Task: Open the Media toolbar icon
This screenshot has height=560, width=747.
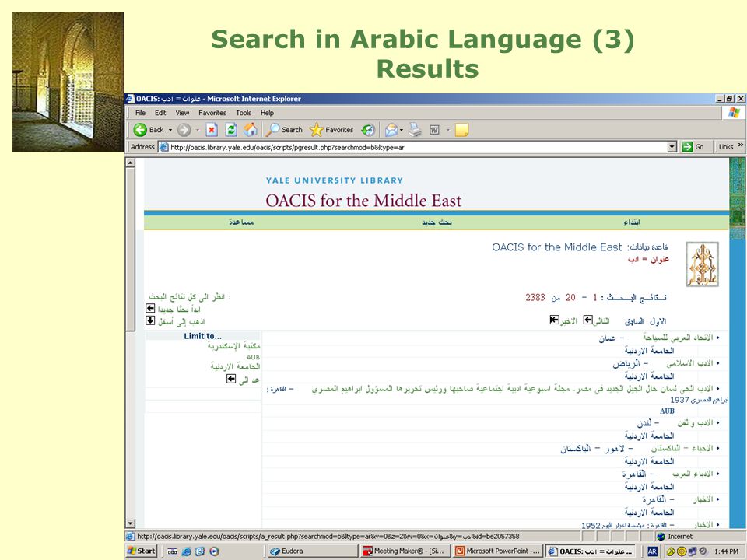Action: 368,130
